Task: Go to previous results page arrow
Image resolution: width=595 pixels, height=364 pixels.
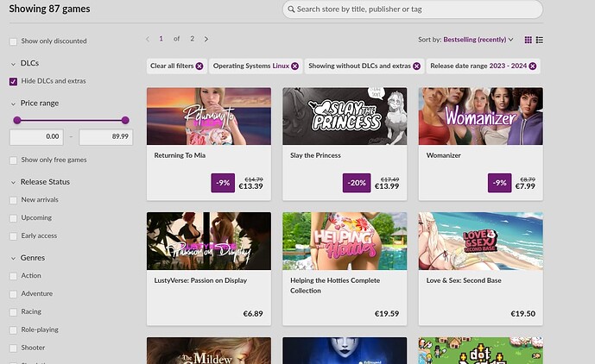Action: click(148, 39)
